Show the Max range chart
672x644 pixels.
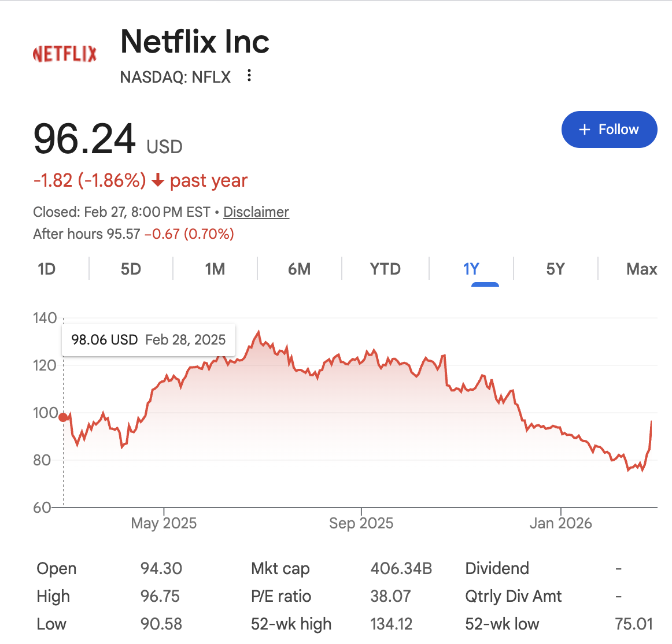[x=641, y=269]
